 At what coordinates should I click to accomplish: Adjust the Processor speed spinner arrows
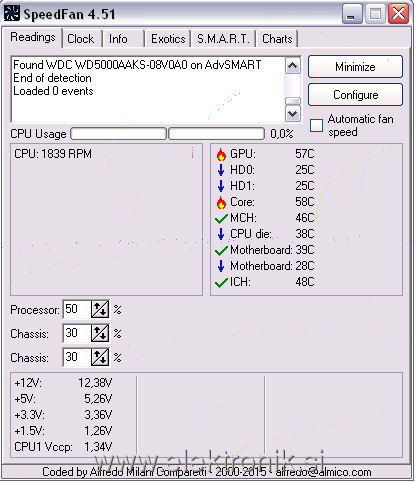pos(100,309)
